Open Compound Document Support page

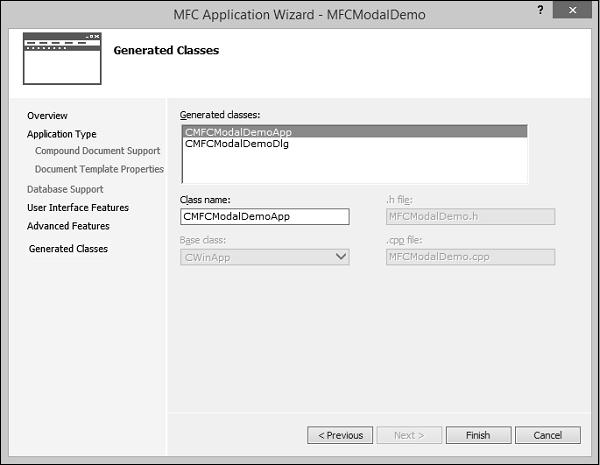coord(98,151)
